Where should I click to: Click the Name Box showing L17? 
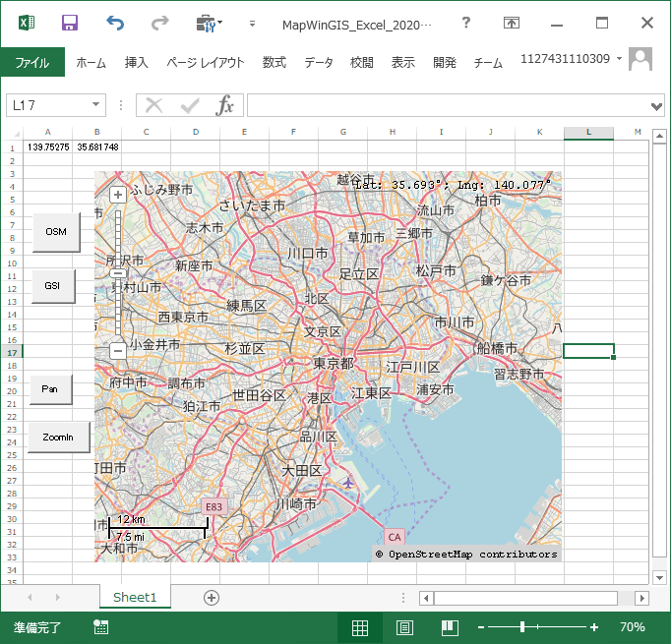[48, 105]
